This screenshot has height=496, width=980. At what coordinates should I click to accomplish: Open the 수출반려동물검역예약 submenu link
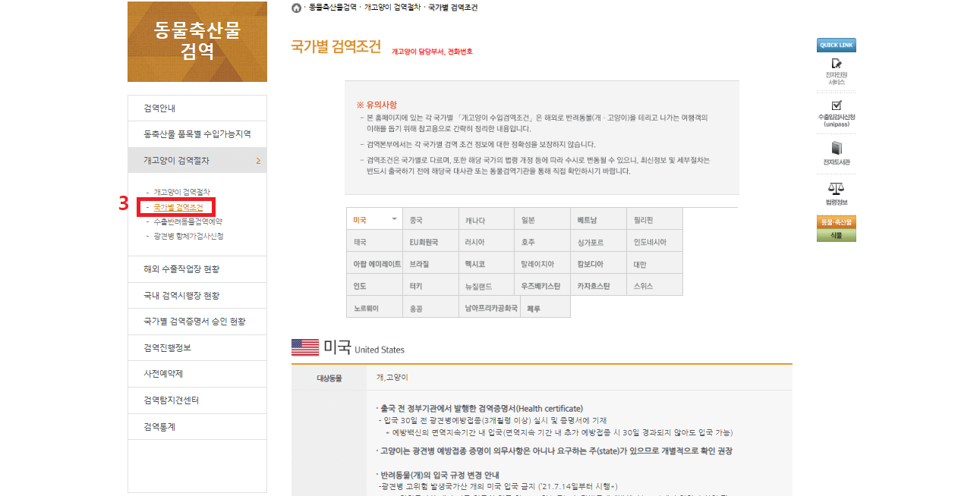(187, 221)
